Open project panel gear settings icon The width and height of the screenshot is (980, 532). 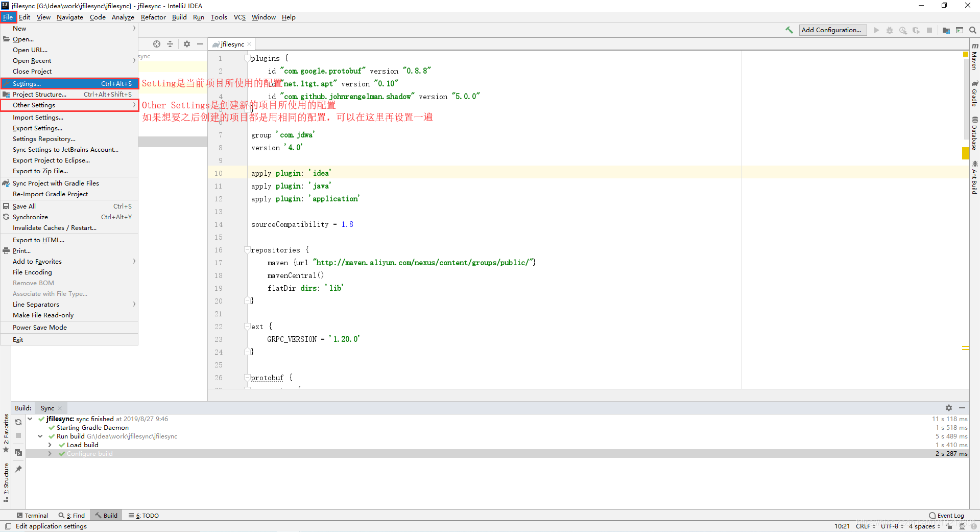click(187, 44)
